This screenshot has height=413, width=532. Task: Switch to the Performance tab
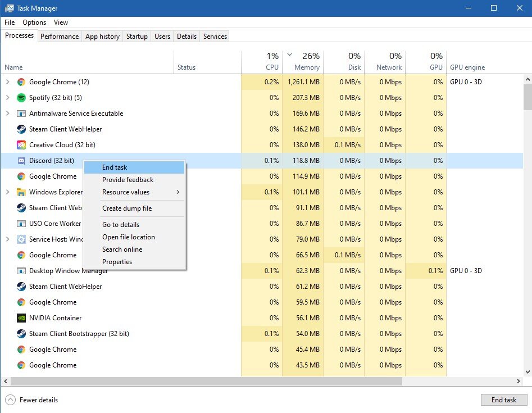(x=60, y=36)
